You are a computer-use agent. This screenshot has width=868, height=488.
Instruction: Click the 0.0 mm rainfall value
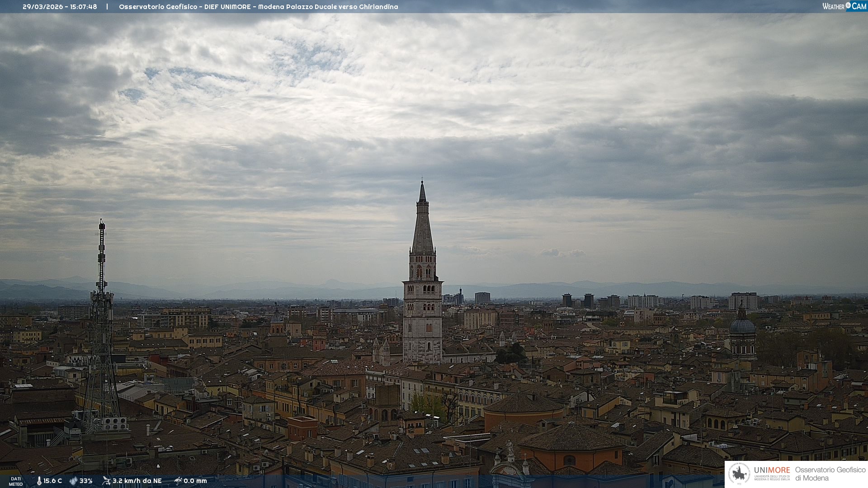coord(195,481)
